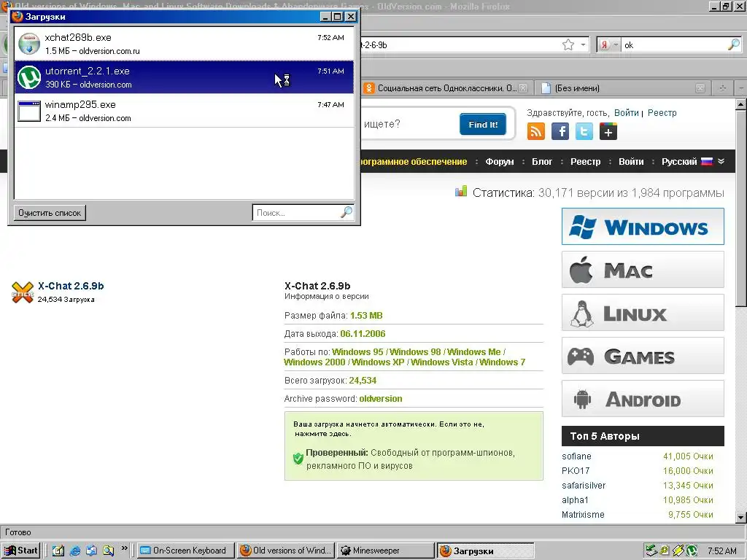Click the Find It! search button
This screenshot has height=560, width=747.
tap(483, 124)
